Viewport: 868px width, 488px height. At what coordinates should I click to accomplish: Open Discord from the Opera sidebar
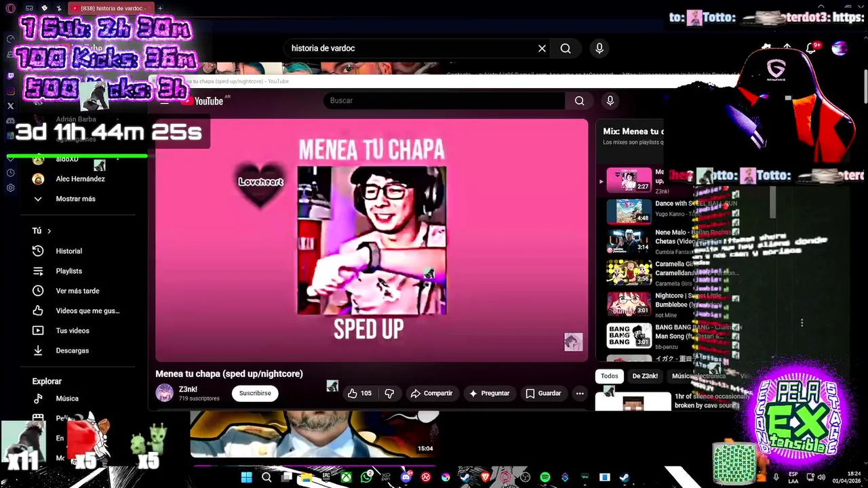tap(10, 121)
